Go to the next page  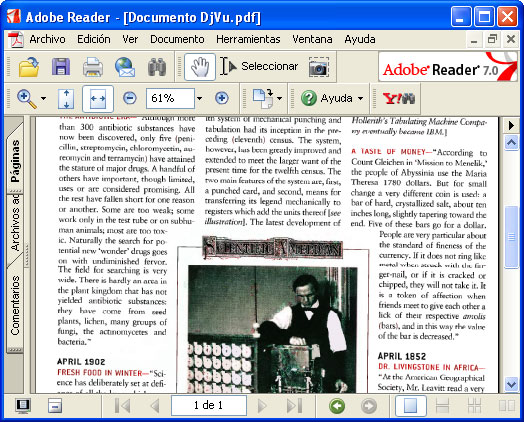tap(262, 406)
